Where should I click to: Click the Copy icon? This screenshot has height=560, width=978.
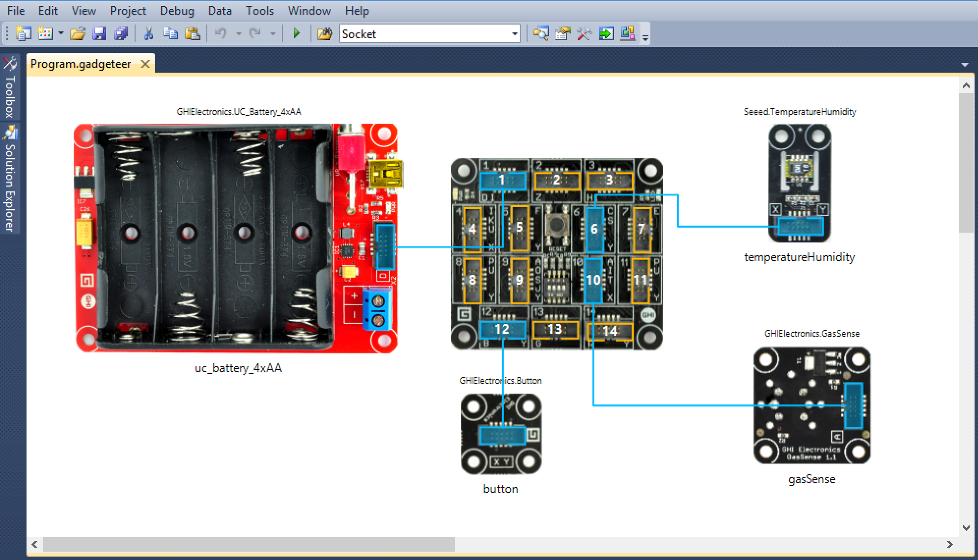pyautogui.click(x=170, y=33)
